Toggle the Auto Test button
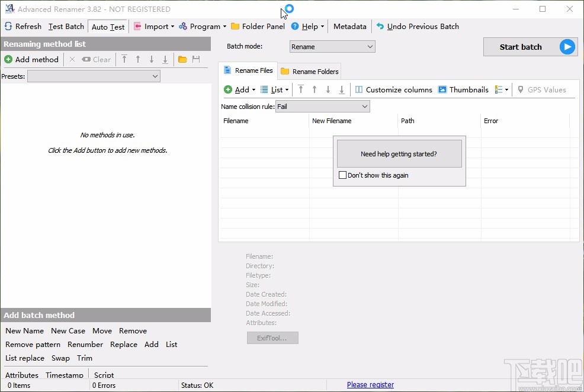The image size is (584, 392). pyautogui.click(x=108, y=27)
